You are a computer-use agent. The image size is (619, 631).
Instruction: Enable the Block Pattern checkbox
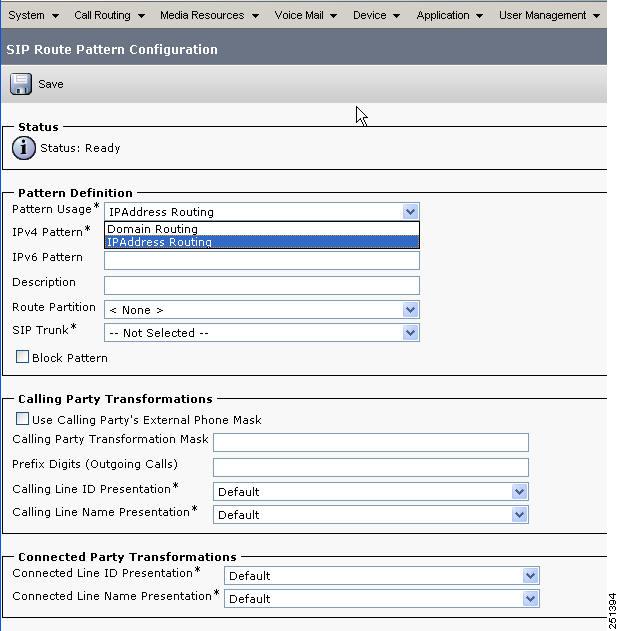(x=23, y=357)
